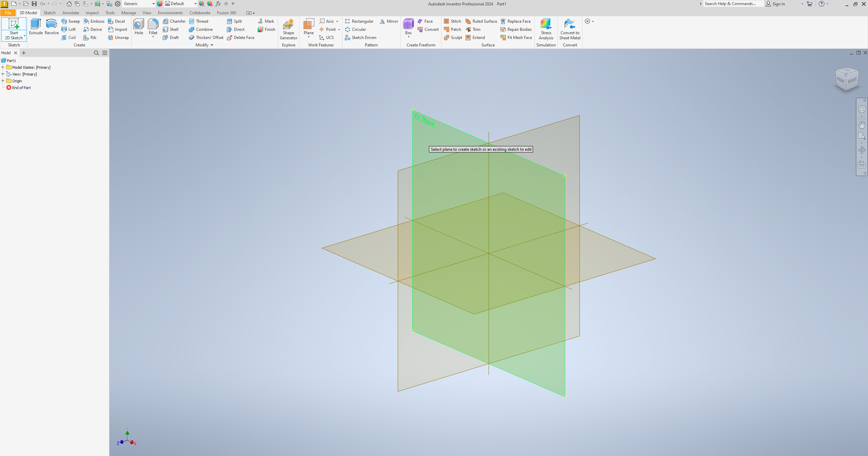Switch to the Annotate tab
This screenshot has height=456, width=868.
click(71, 13)
